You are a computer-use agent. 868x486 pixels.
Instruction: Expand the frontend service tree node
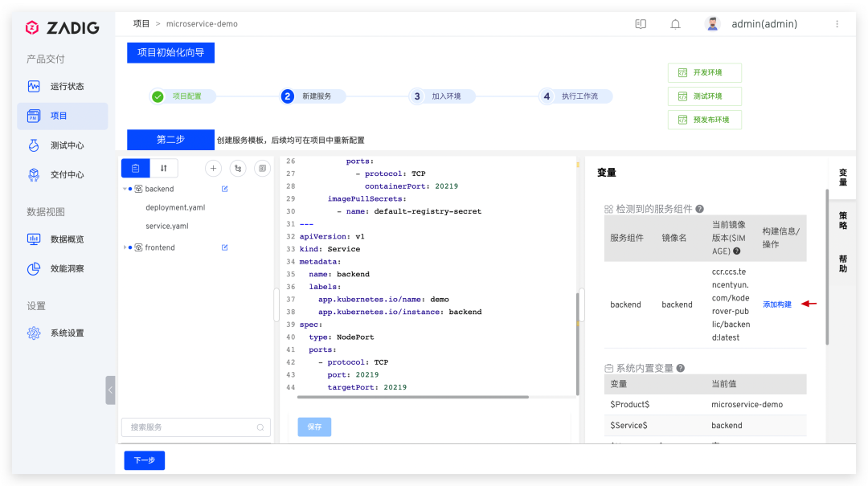(125, 247)
